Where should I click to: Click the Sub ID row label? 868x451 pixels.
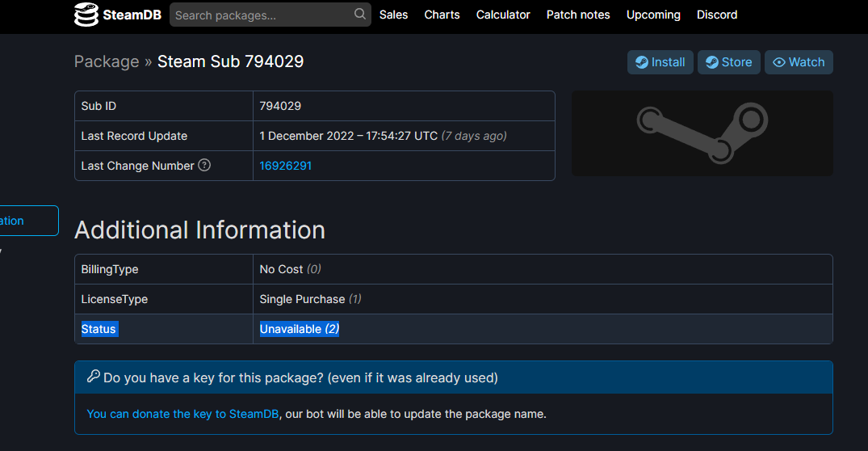click(99, 106)
